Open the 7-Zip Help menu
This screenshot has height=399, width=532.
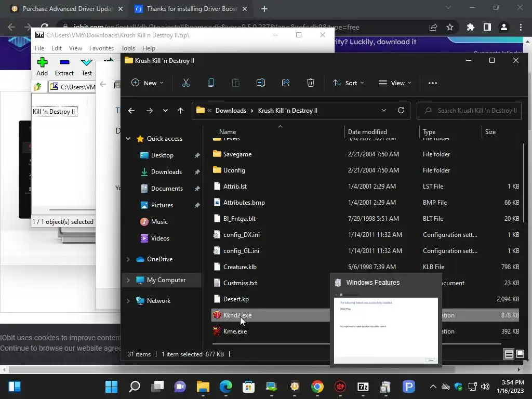pos(149,48)
